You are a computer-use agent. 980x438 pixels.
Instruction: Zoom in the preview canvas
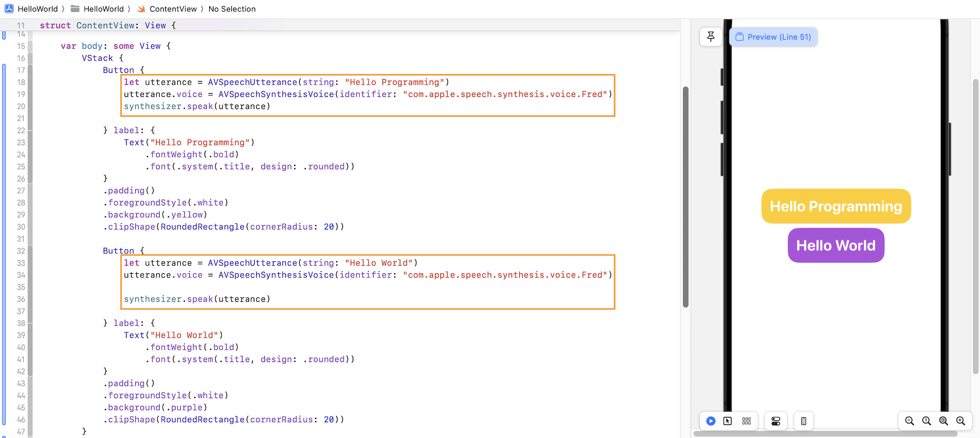coord(961,421)
